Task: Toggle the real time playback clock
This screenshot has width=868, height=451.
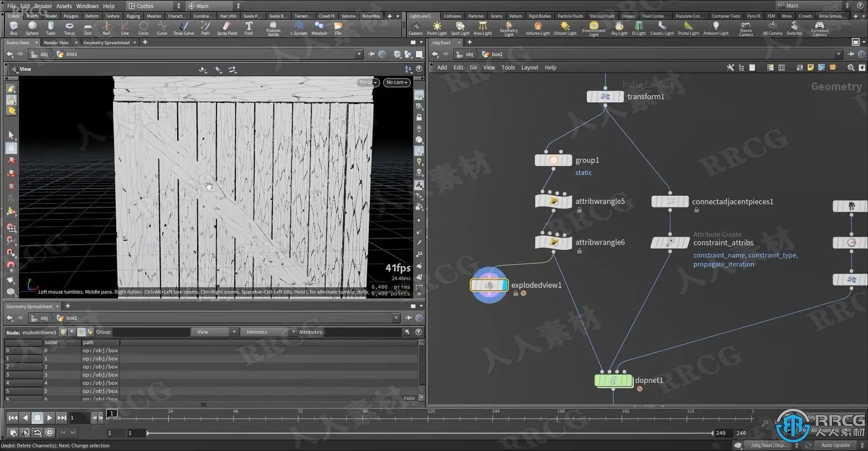Action: pyautogui.click(x=49, y=432)
